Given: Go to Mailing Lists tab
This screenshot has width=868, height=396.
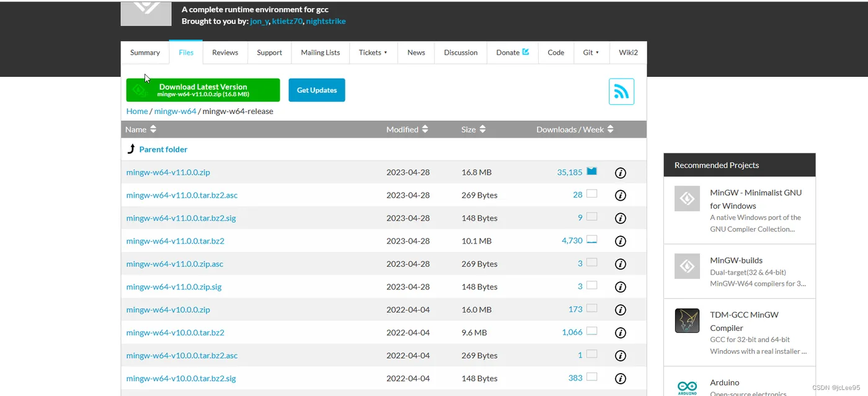Looking at the screenshot, I should point(321,53).
